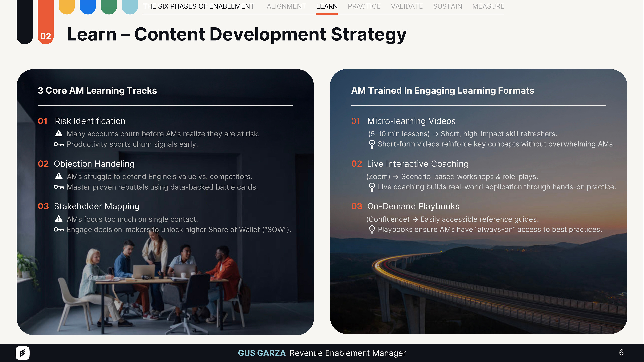
Task: Click the yellow pill shape in header
Action: click(67, 7)
